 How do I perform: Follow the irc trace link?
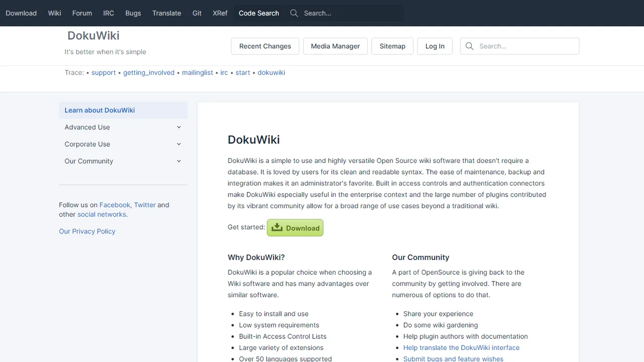tap(224, 72)
